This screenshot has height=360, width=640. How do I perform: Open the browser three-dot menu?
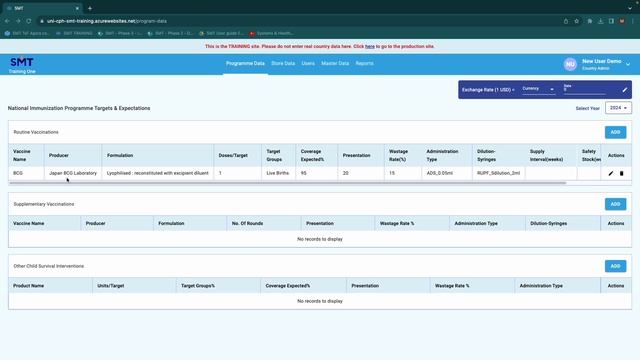click(633, 21)
